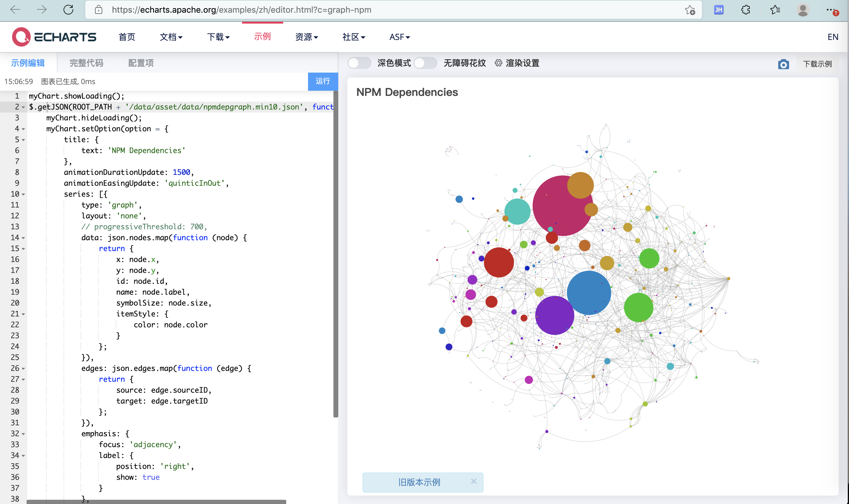
Task: Click the code editor vertical scrollbar
Action: (x=336, y=254)
